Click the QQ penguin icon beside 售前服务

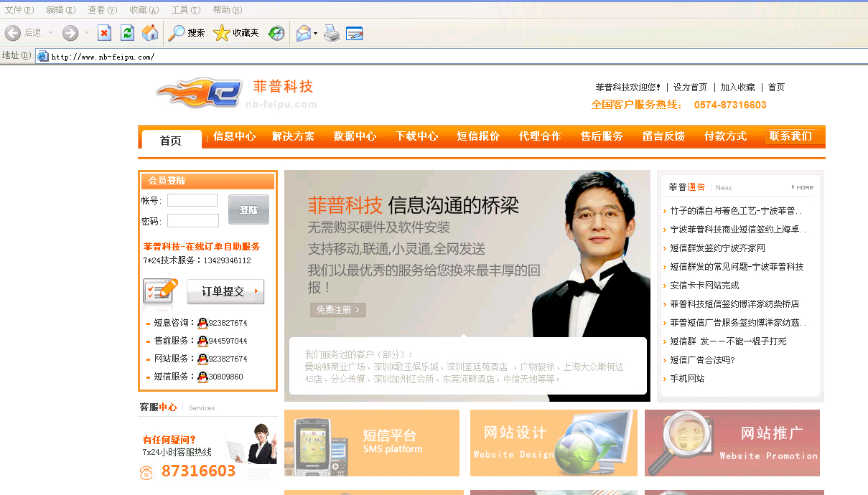(202, 341)
